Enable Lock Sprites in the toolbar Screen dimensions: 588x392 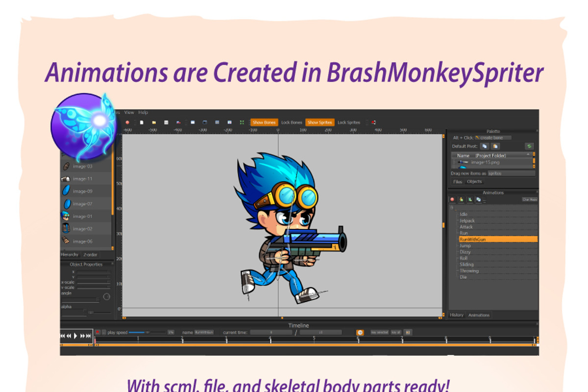point(349,122)
